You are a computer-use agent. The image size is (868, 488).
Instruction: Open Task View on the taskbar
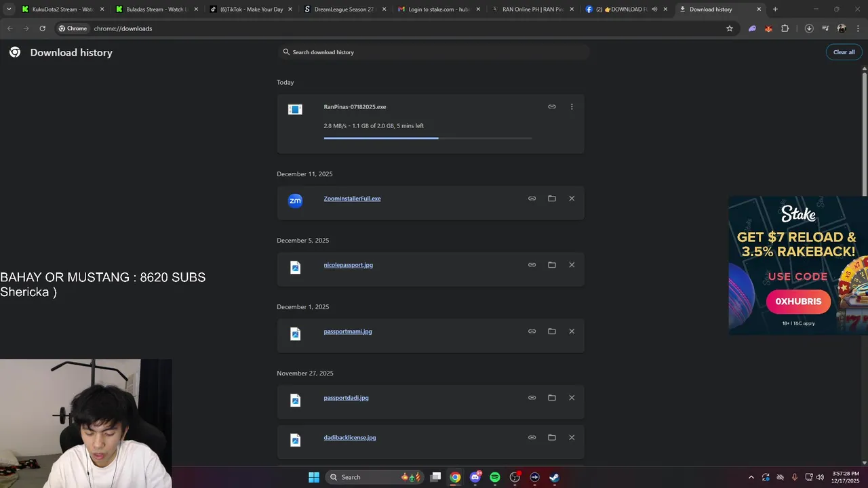pyautogui.click(x=436, y=477)
